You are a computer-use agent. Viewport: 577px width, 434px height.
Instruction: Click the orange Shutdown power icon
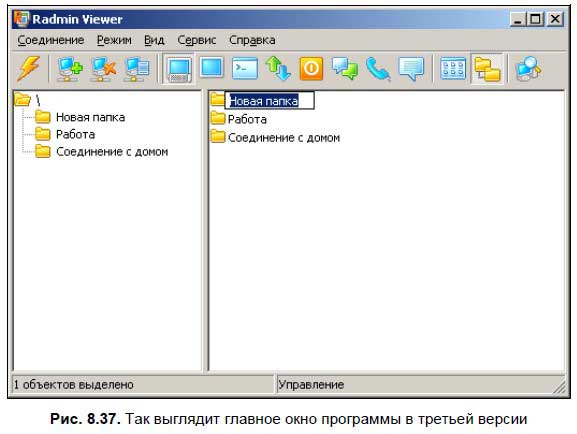point(311,68)
